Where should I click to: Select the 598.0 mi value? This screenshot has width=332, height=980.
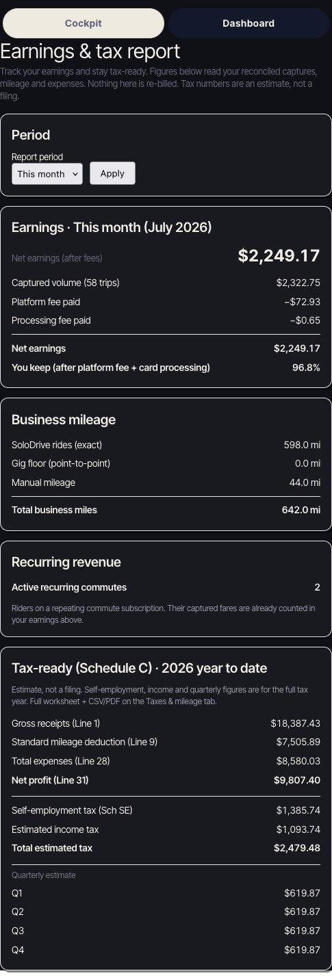(x=302, y=445)
